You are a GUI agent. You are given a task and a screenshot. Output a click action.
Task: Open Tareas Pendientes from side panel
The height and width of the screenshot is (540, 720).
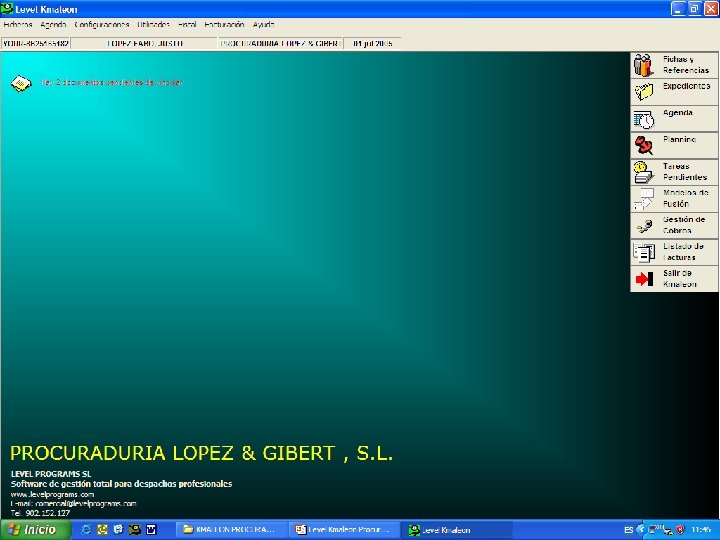pos(674,172)
